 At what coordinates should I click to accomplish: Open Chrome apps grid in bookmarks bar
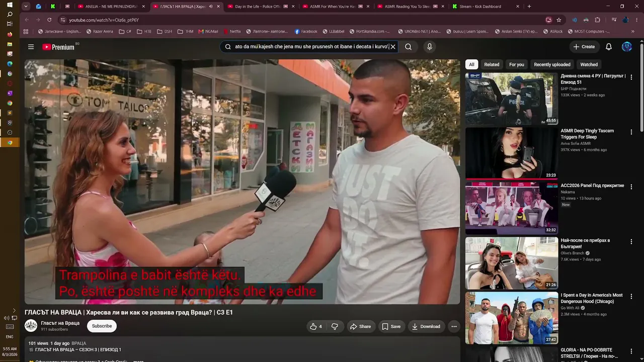point(26,31)
